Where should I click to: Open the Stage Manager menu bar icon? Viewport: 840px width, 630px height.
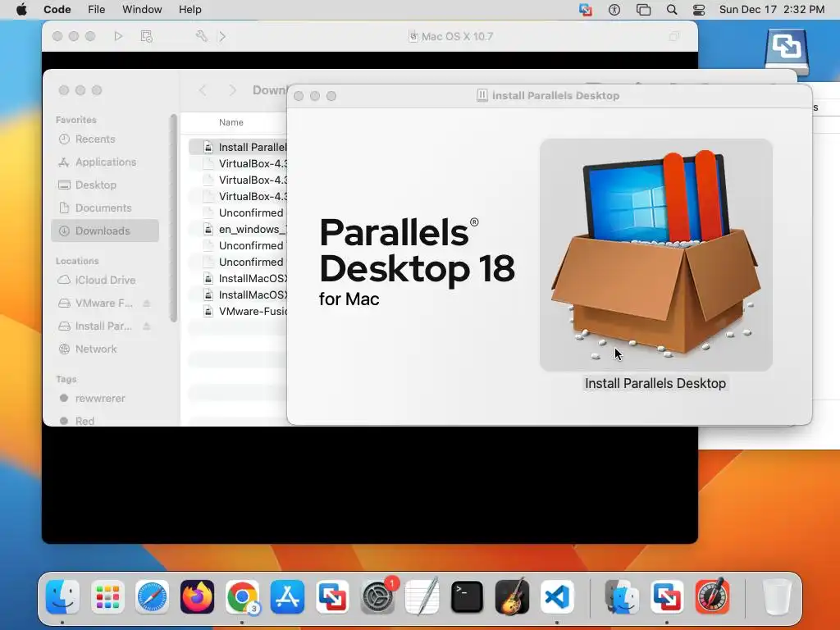643,10
